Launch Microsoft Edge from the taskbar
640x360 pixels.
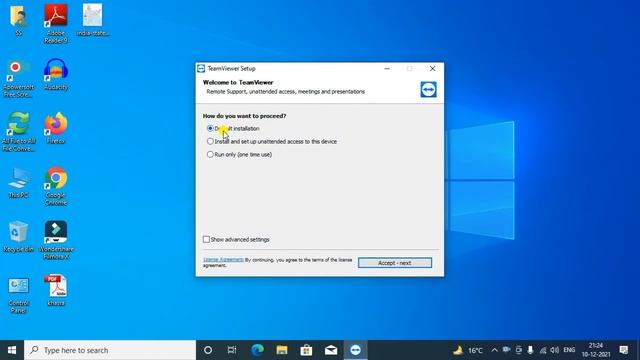coord(257,350)
